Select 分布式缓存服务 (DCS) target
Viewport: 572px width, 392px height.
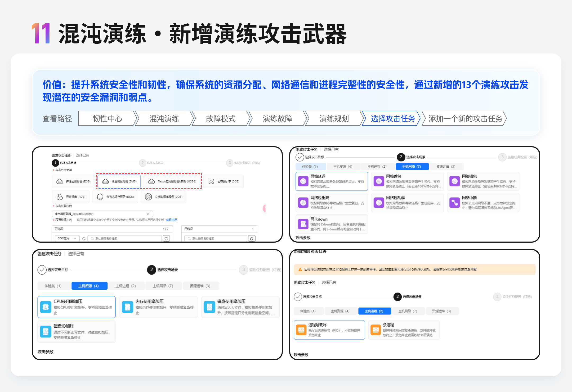[115, 197]
